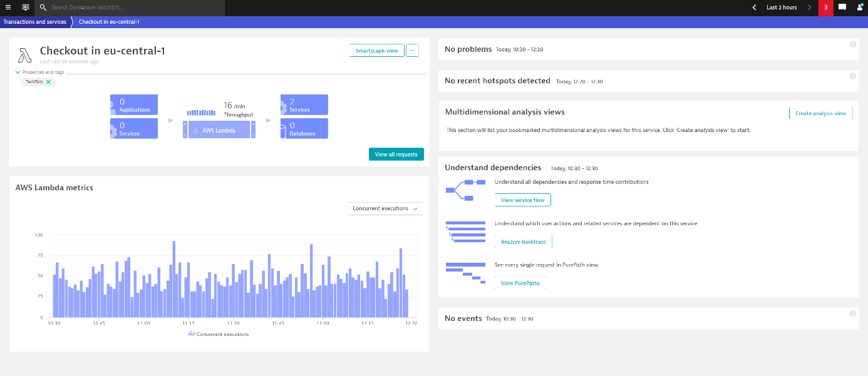Click View all requests
Image resolution: width=868 pixels, height=376 pixels.
[396, 155]
